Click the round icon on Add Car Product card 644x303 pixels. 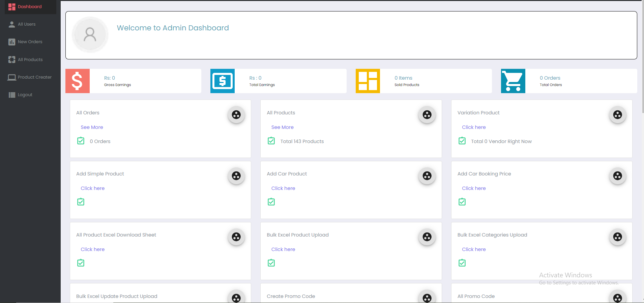coord(427,176)
